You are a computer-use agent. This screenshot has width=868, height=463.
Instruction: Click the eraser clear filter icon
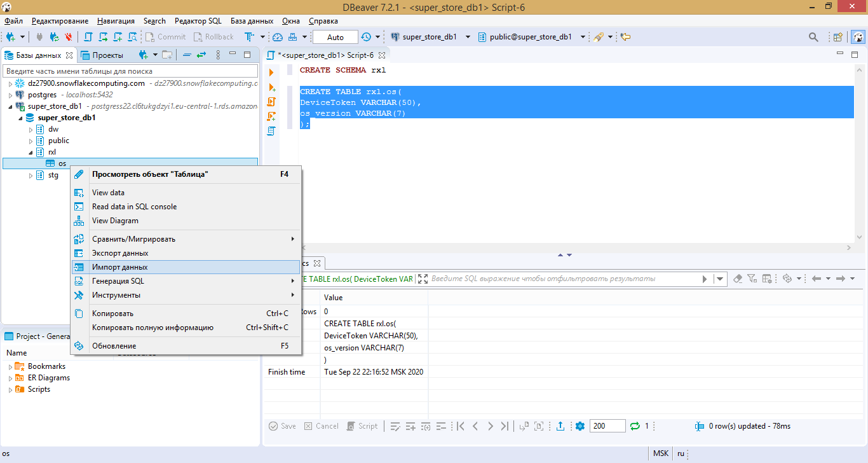point(738,279)
